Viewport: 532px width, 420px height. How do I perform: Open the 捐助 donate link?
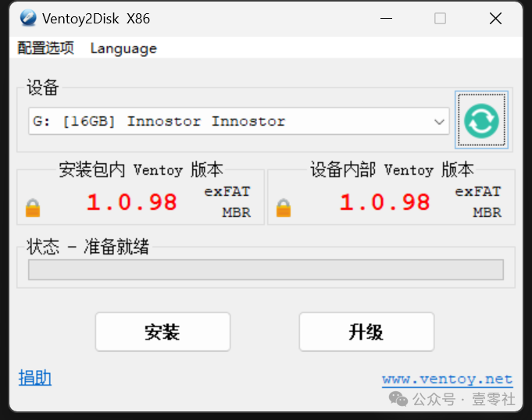(35, 378)
